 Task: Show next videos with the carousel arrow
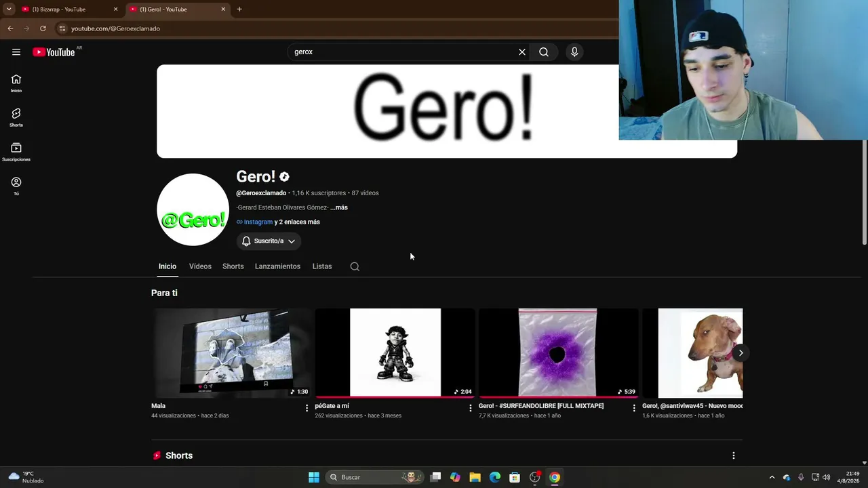(x=741, y=352)
